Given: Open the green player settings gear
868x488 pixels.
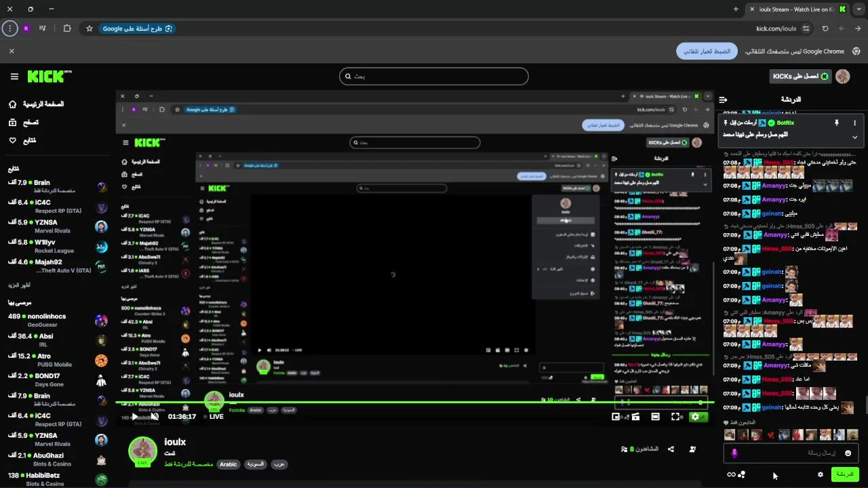Looking at the screenshot, I should click(694, 417).
